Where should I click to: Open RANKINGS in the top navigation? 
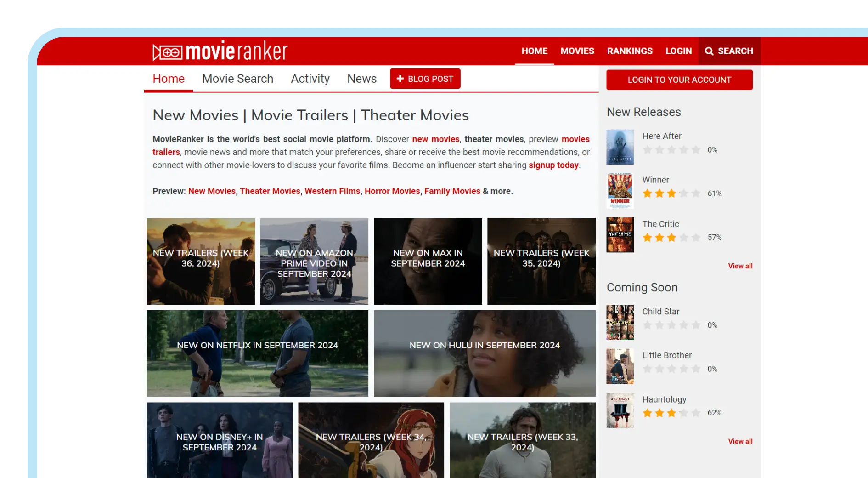(x=630, y=51)
